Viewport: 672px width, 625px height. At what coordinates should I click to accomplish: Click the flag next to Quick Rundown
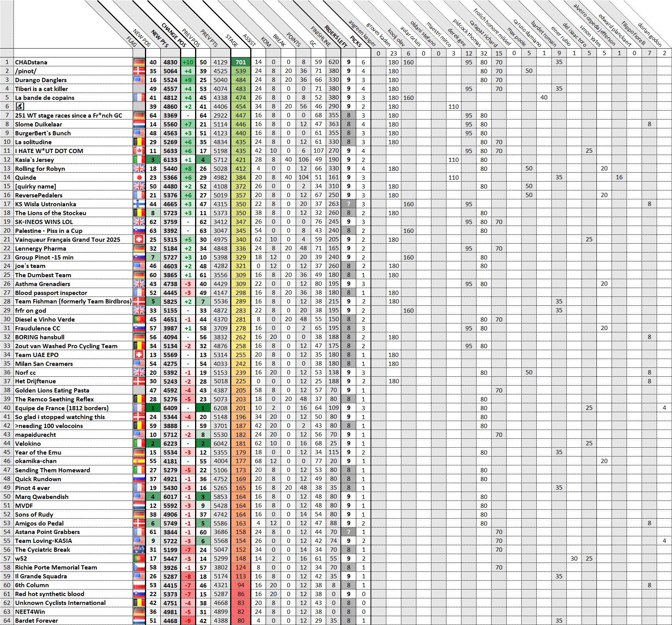139,479
